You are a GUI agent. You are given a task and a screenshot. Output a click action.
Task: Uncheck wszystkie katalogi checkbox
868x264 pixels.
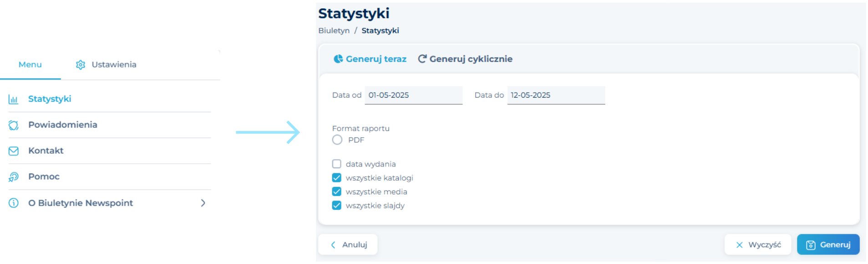click(337, 178)
